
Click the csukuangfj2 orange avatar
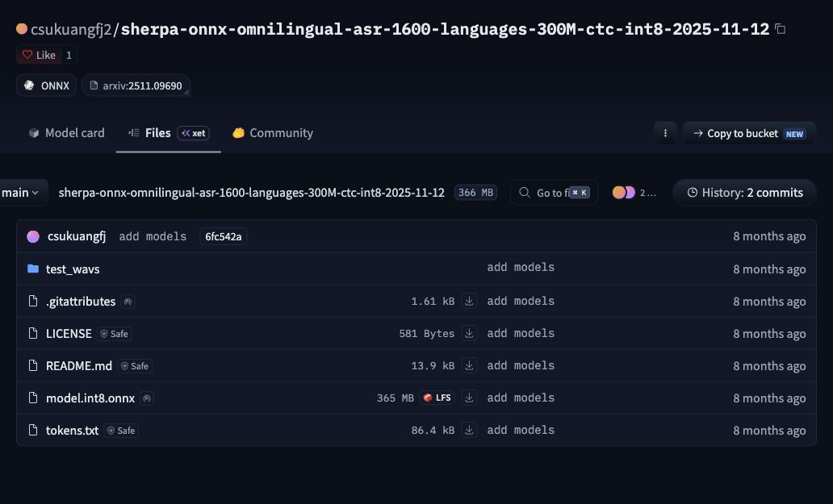click(x=22, y=29)
